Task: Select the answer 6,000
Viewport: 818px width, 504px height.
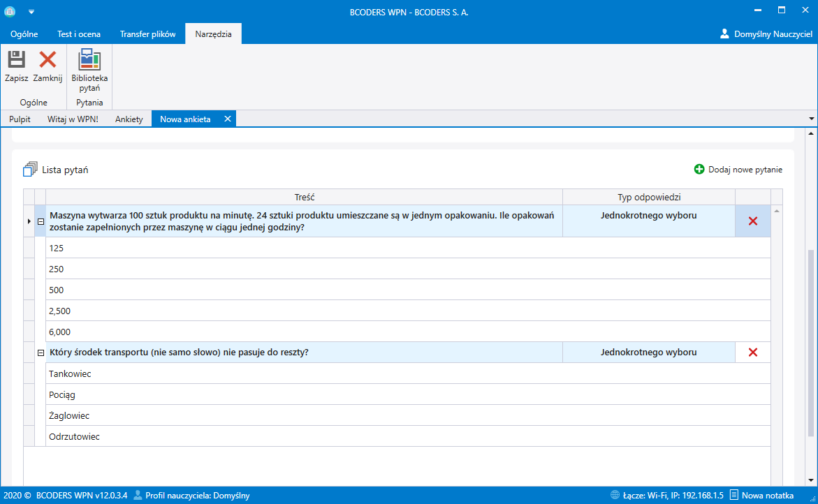Action: tap(408, 332)
